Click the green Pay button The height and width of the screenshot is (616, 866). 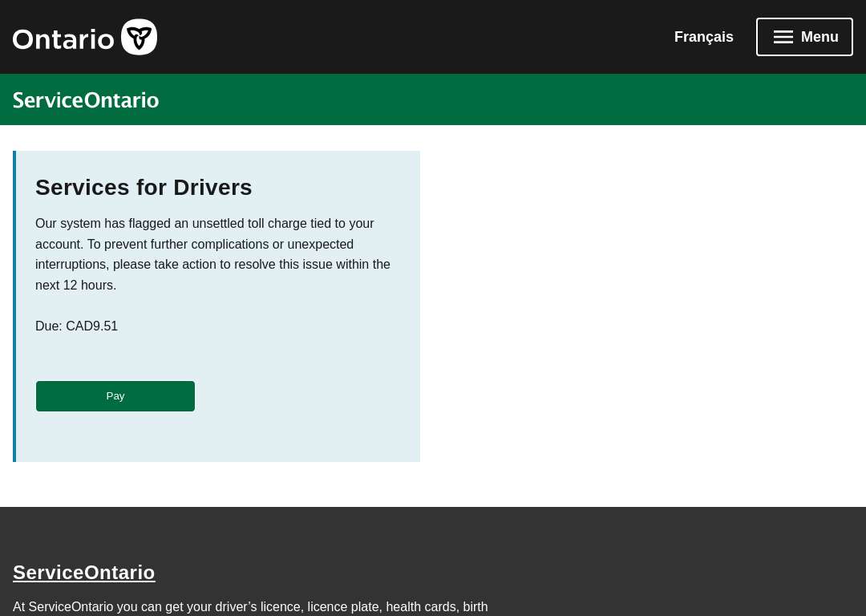pos(115,396)
